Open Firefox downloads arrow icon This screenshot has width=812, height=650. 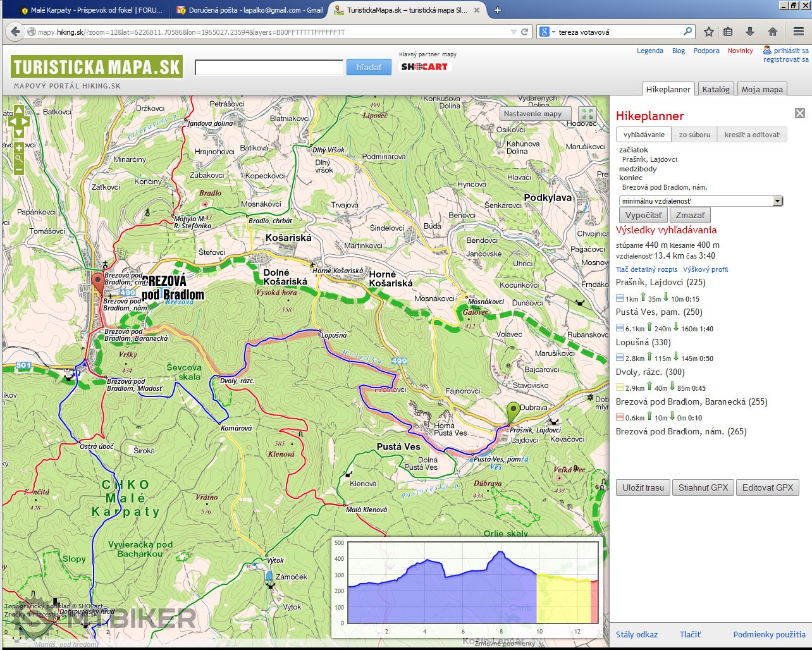[x=750, y=32]
